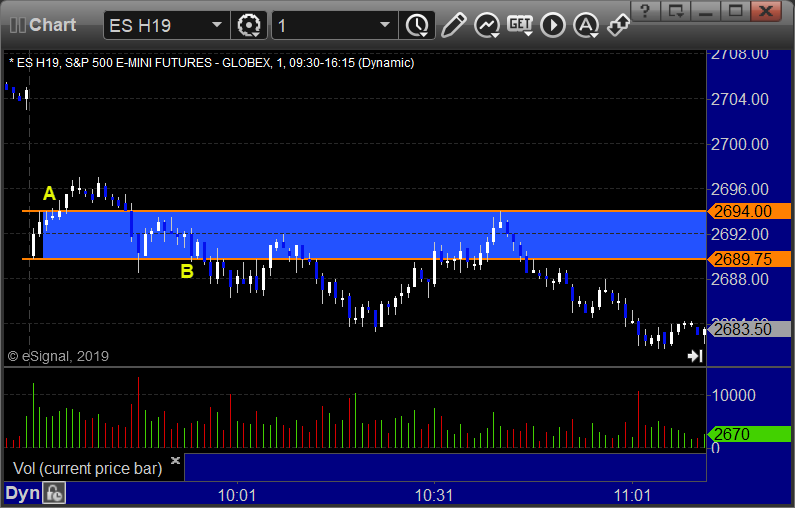Click the orange 2694.00 price label
Screen dimensions: 795x508
[x=749, y=211]
